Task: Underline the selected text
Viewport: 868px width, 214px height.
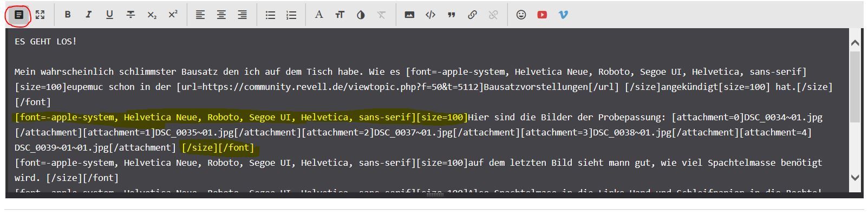Action: pyautogui.click(x=109, y=15)
